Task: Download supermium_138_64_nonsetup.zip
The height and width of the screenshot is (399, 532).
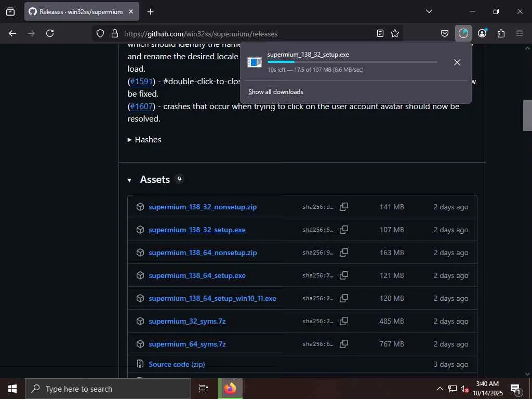Action: 203,253
